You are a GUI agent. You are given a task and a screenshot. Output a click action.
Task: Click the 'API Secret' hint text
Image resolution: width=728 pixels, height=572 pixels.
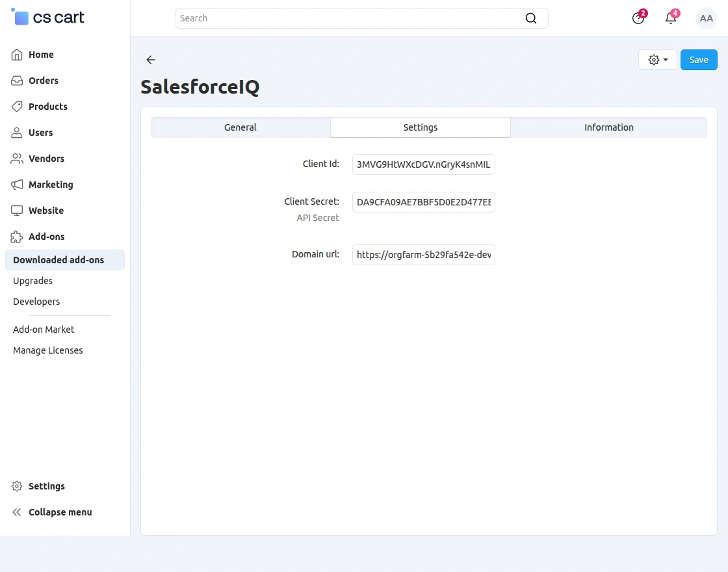pos(318,218)
